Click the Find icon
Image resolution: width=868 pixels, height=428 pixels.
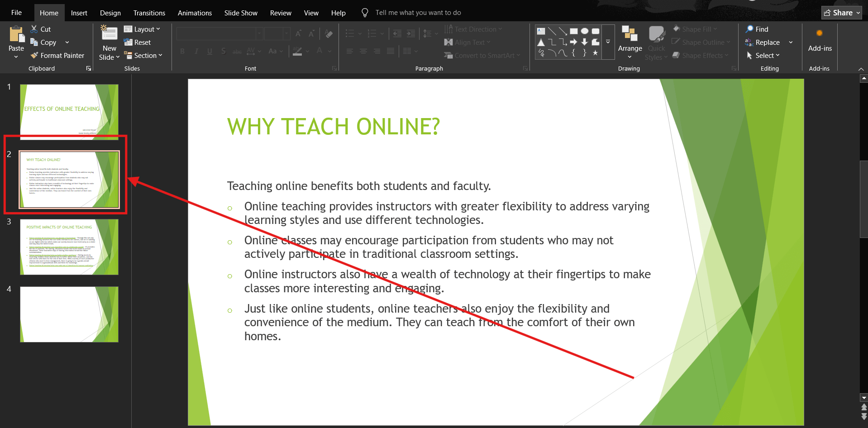click(756, 29)
